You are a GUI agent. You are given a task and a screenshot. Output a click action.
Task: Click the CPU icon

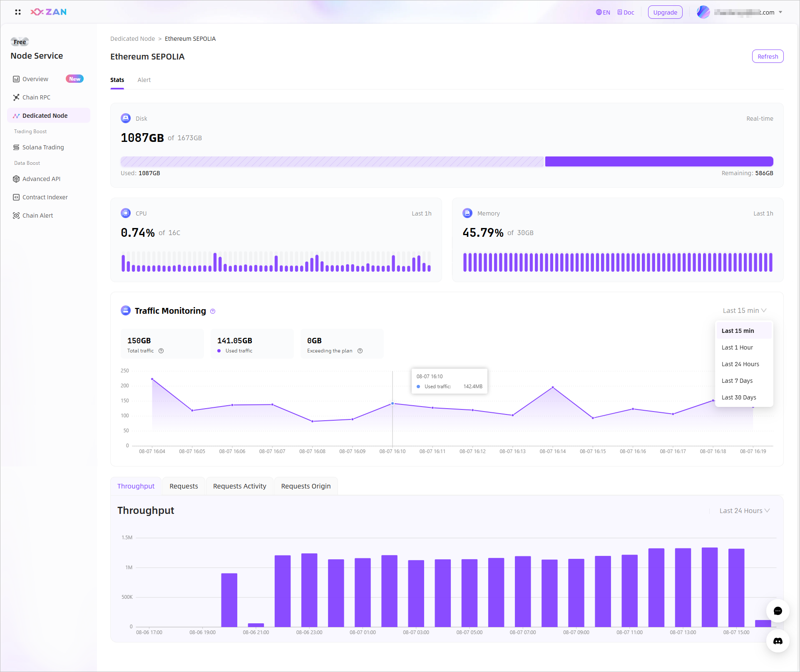tap(126, 213)
